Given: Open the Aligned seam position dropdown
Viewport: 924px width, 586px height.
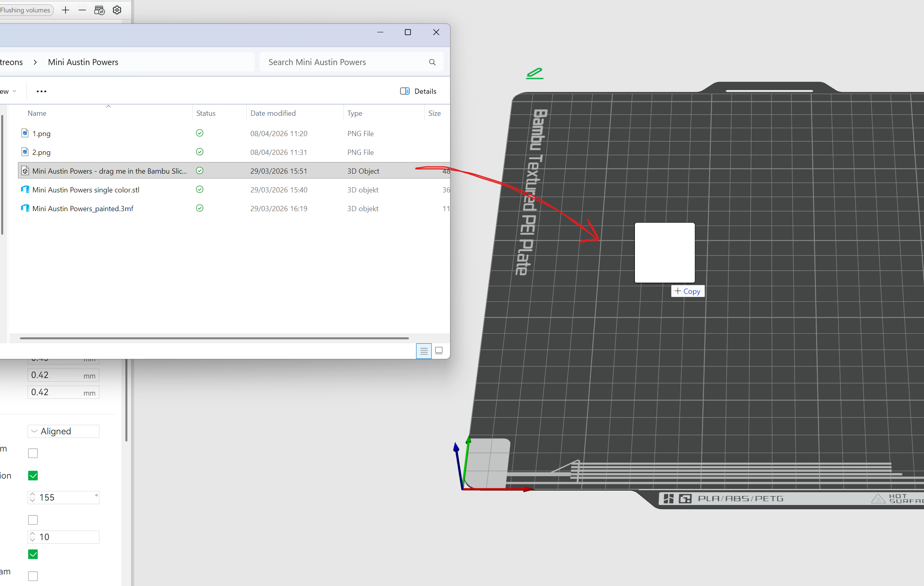Looking at the screenshot, I should point(63,432).
